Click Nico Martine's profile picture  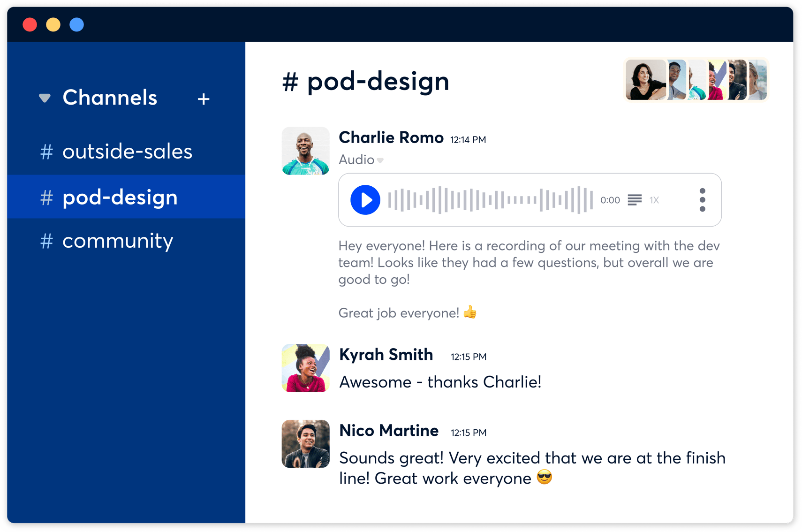coord(305,444)
